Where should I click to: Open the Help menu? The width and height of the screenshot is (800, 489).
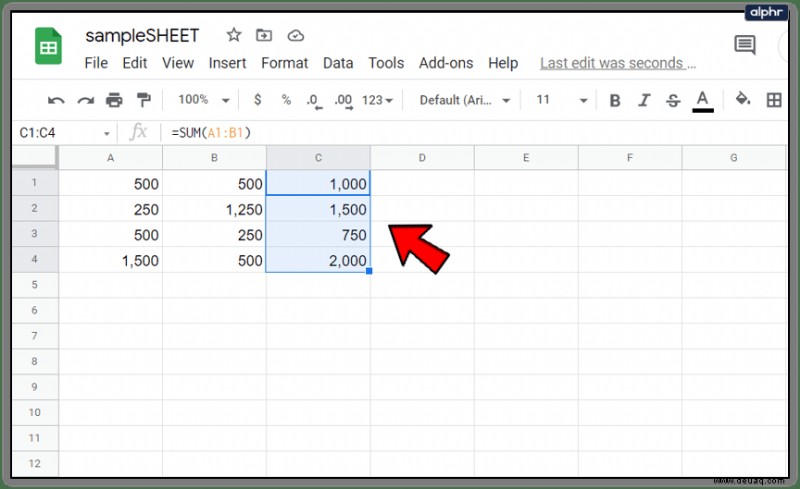coord(503,63)
